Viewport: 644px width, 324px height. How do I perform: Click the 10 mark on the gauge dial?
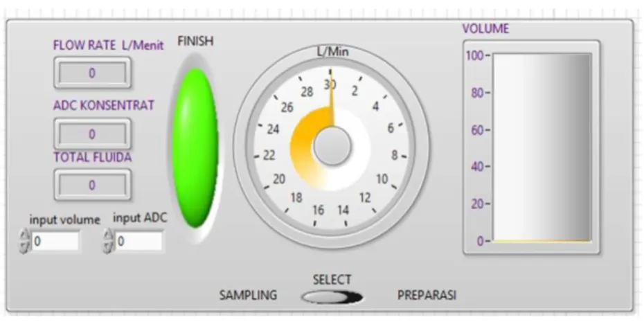click(382, 179)
